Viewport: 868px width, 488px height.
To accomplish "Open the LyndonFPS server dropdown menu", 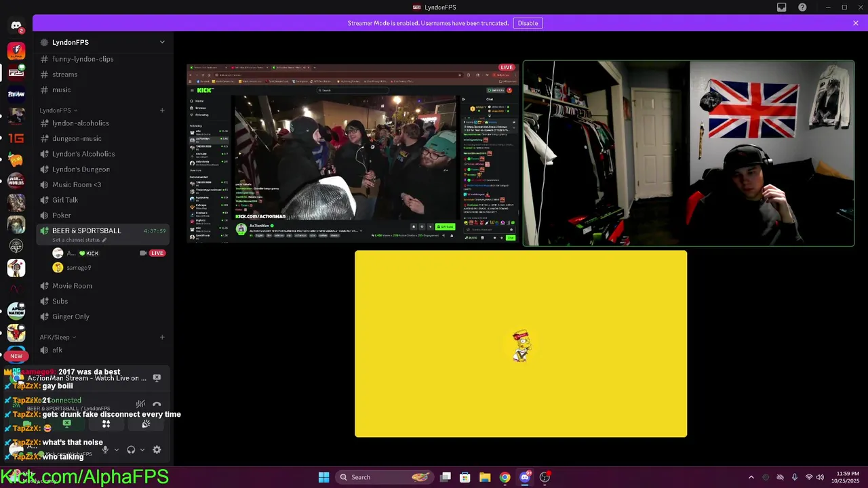I will pos(162,42).
